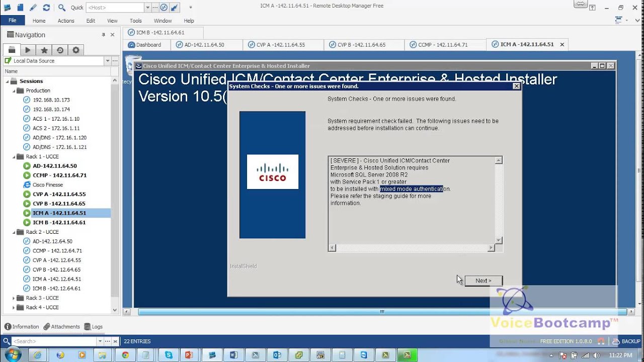Image resolution: width=644 pixels, height=362 pixels.
Task: Open the Actions menu
Action: coord(66,21)
